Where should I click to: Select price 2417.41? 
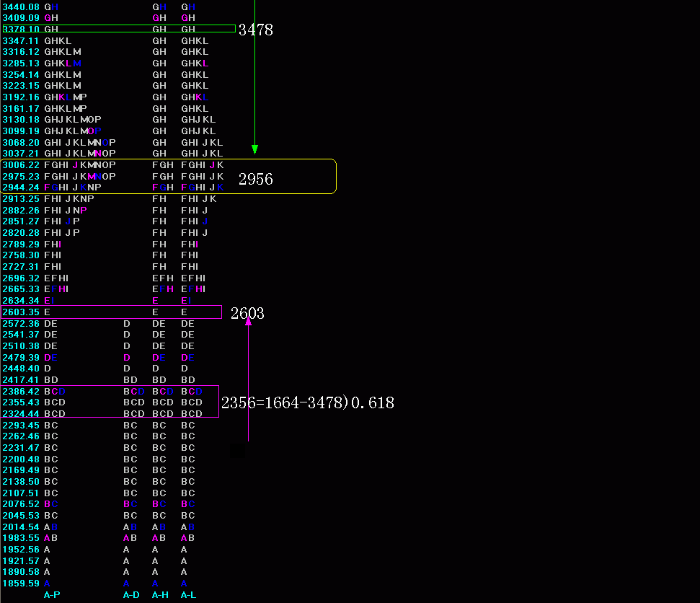point(21,380)
